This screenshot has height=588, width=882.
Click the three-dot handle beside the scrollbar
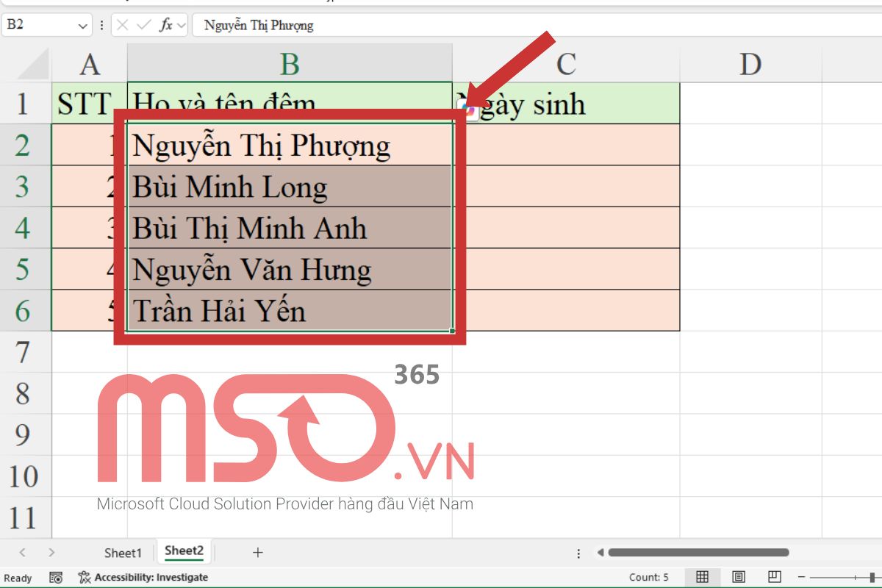580,553
